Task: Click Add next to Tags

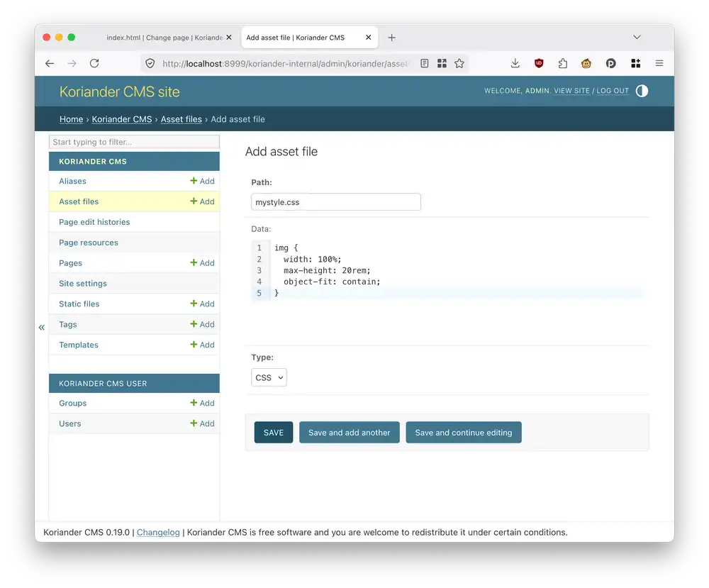Action: pyautogui.click(x=202, y=324)
